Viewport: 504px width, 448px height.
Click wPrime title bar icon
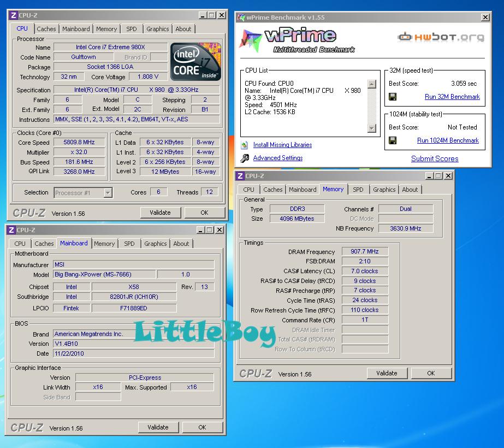click(x=241, y=17)
